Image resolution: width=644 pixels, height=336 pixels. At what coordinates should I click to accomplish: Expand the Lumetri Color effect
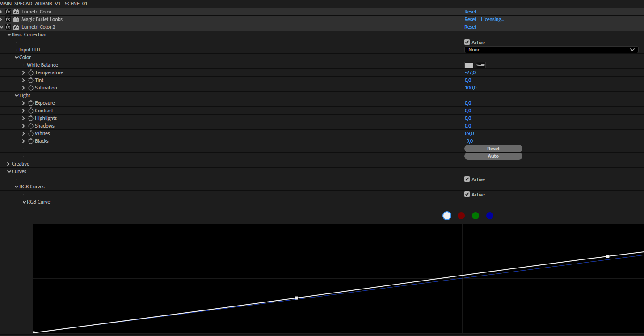tap(1, 12)
